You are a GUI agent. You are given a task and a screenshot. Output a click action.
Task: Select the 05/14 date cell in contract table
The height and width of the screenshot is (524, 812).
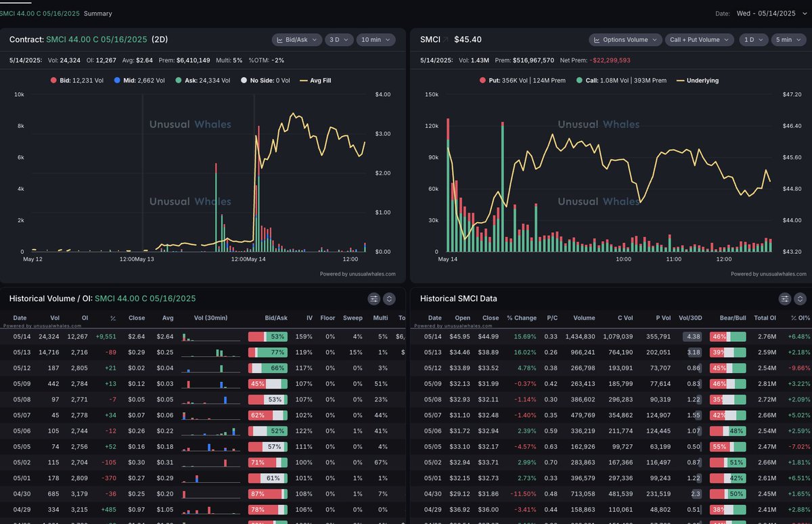pyautogui.click(x=20, y=336)
